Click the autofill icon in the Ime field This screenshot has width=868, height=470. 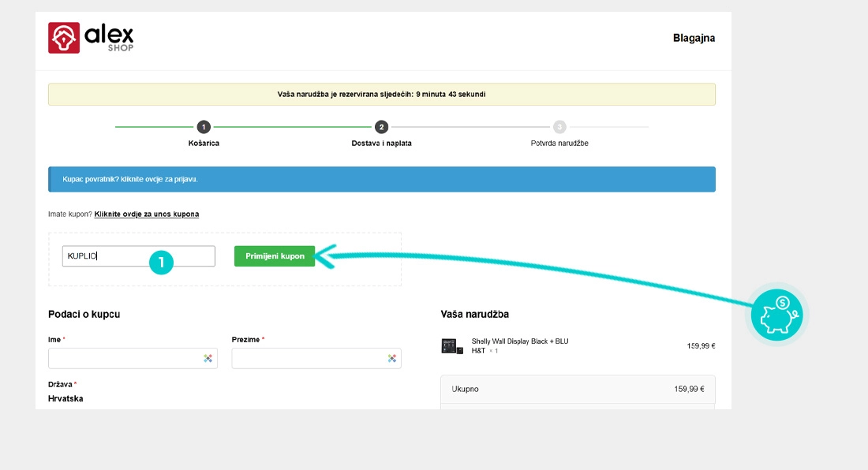[x=208, y=358]
